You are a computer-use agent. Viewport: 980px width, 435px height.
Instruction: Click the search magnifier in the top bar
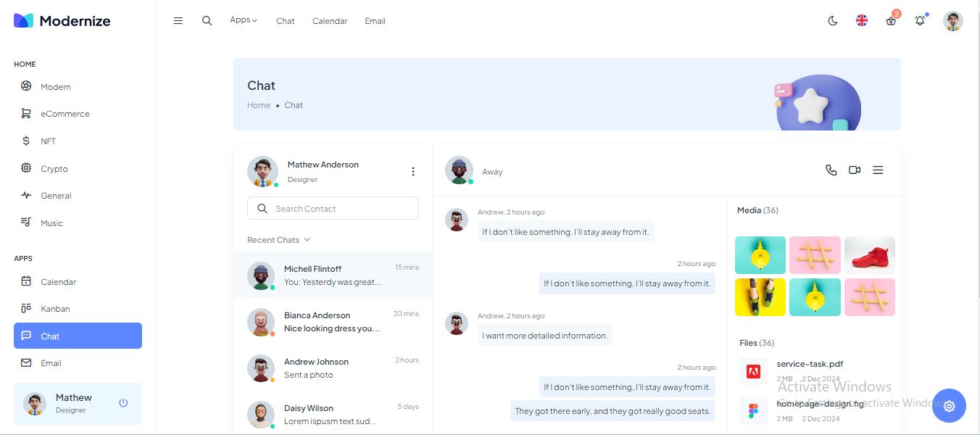tap(207, 21)
